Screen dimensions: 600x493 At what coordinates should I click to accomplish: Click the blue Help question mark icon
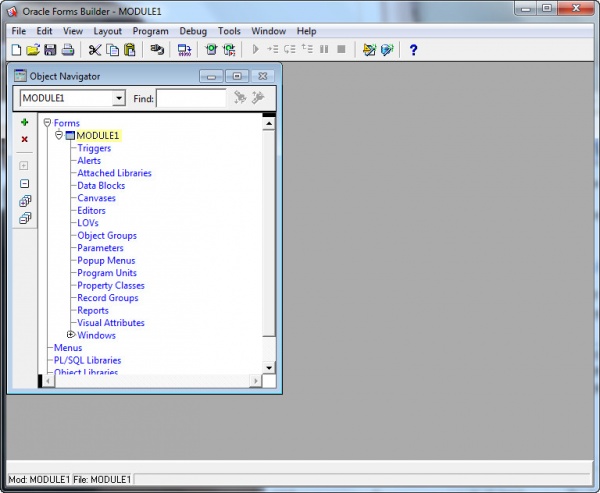pos(413,50)
